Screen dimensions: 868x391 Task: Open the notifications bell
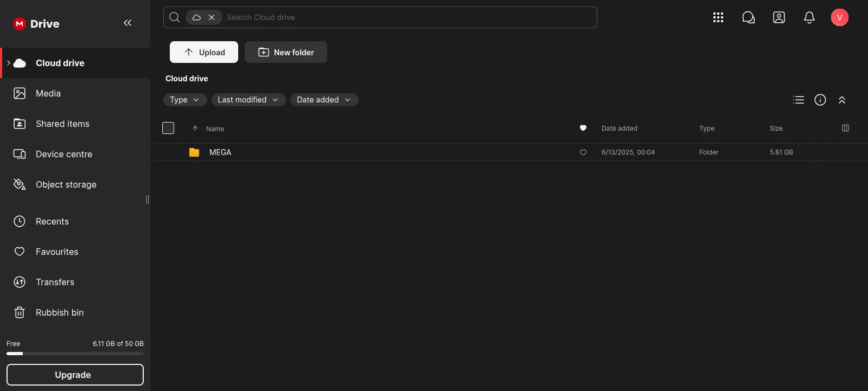(809, 17)
